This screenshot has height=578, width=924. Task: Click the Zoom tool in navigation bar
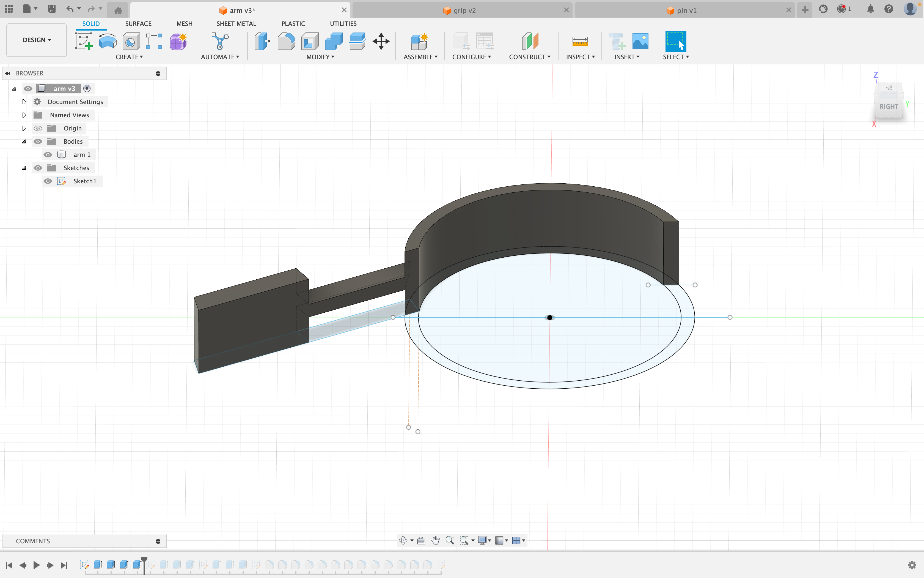pos(450,540)
